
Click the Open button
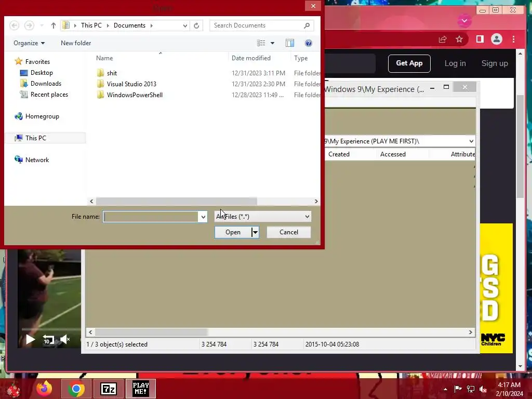pyautogui.click(x=233, y=232)
